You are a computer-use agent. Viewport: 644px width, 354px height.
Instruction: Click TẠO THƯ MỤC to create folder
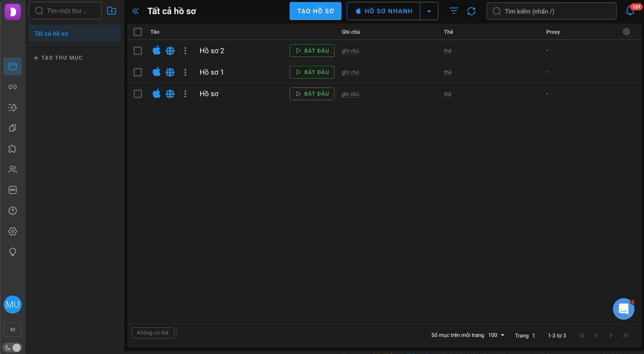(x=58, y=58)
